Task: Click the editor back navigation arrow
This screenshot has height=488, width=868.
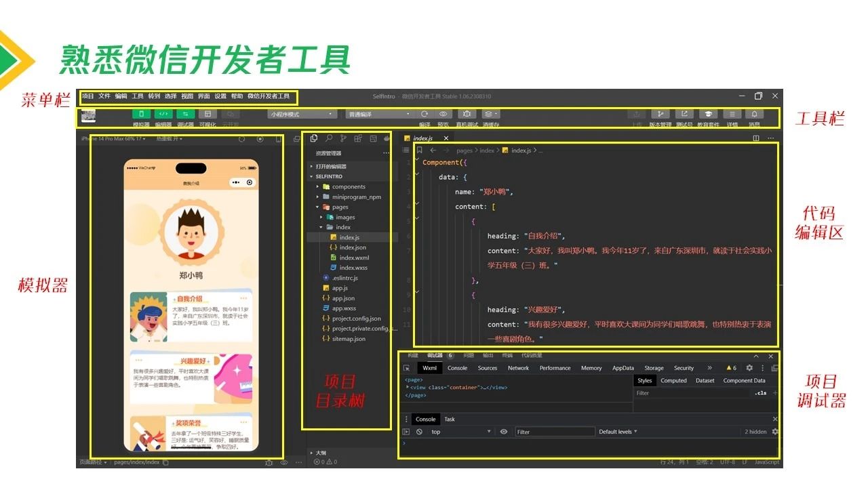Action: point(433,150)
